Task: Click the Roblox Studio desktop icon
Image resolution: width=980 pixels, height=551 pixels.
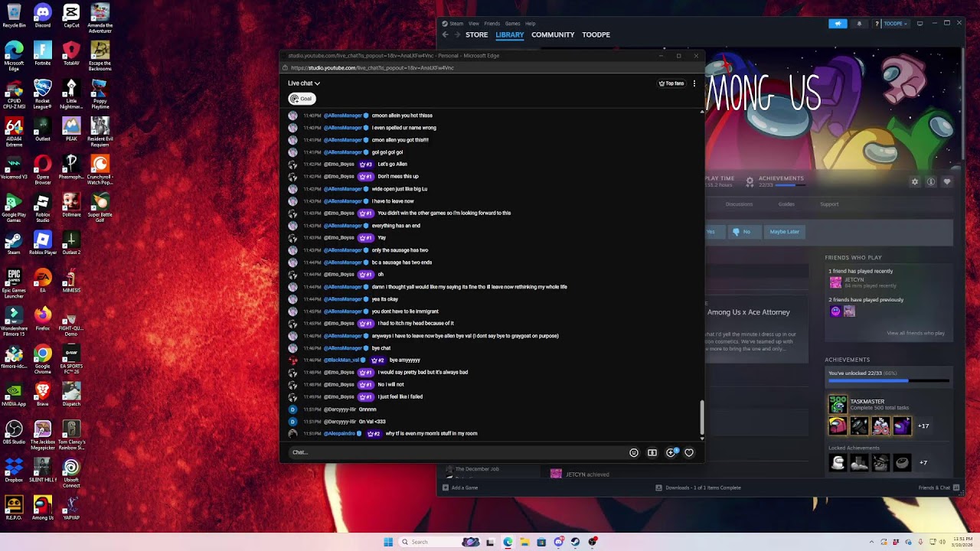Action: (x=42, y=208)
